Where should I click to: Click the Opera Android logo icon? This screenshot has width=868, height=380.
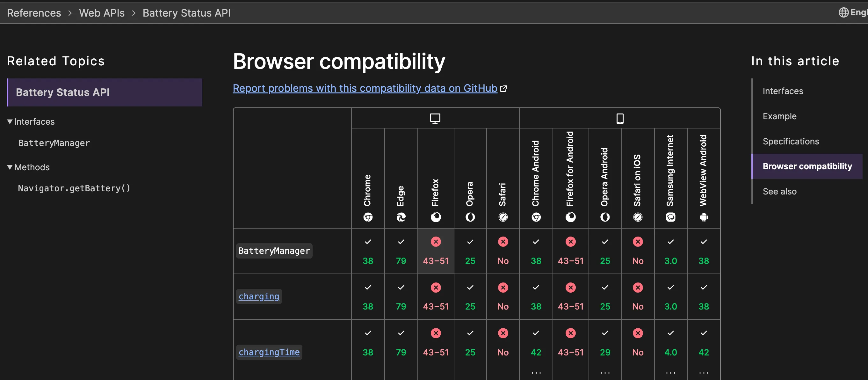pyautogui.click(x=605, y=217)
